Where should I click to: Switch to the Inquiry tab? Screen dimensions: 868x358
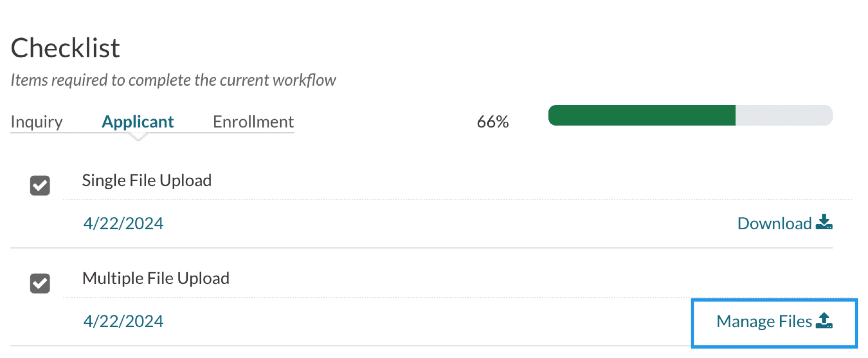click(36, 122)
